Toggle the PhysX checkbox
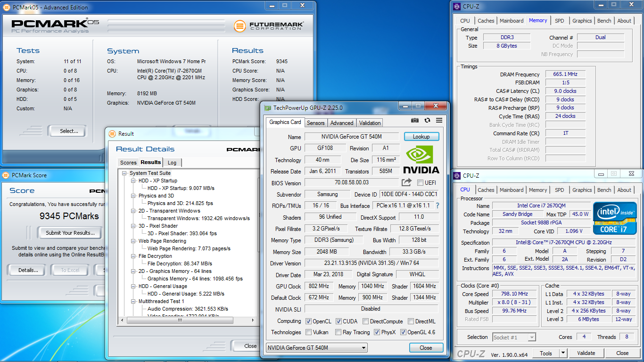 point(377,332)
